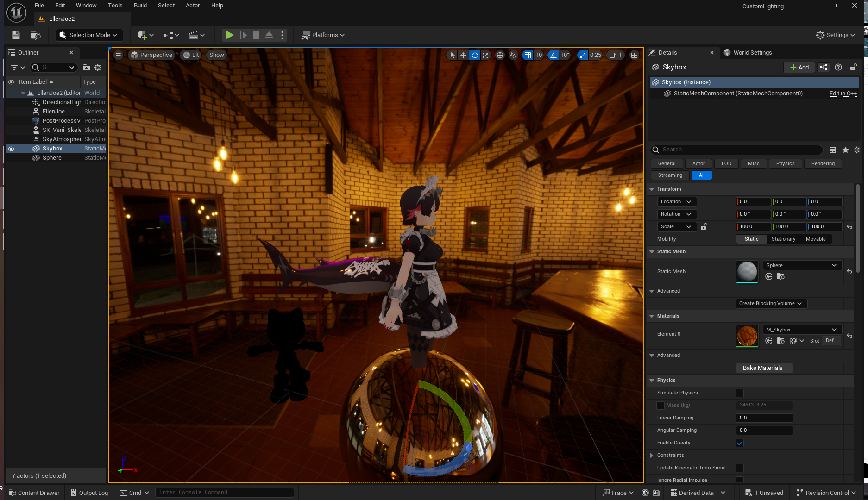
Task: Select StaticMeshComponent in component tree
Action: (738, 94)
